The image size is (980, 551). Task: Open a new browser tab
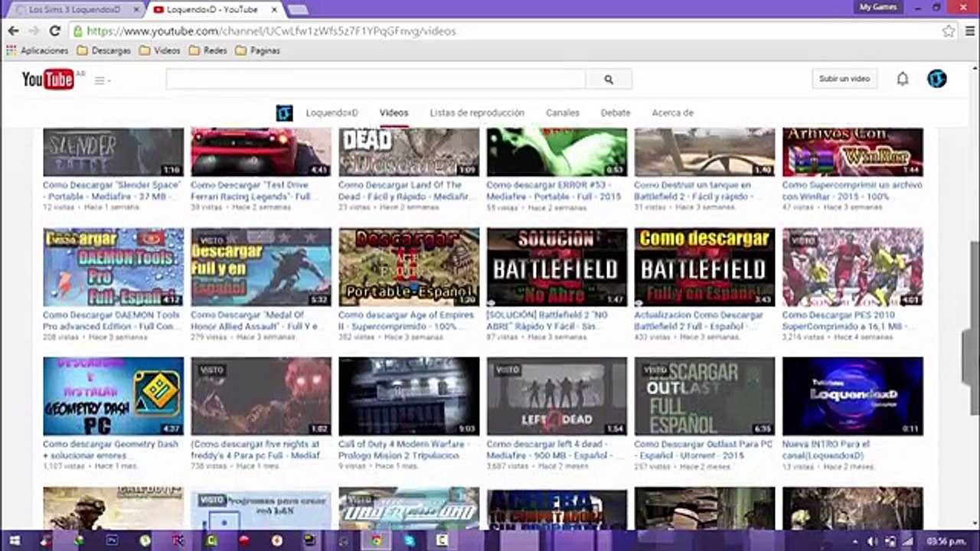click(297, 9)
